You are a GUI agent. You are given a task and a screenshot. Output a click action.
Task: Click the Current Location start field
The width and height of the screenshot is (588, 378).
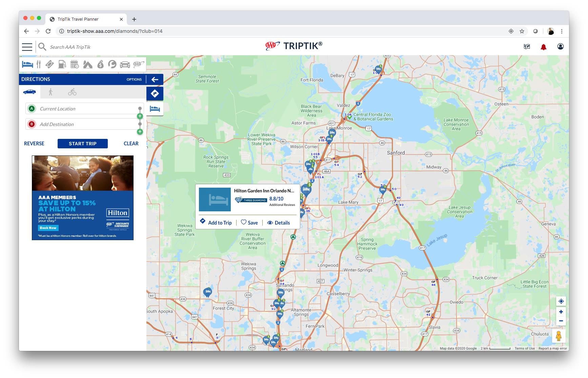pos(85,109)
